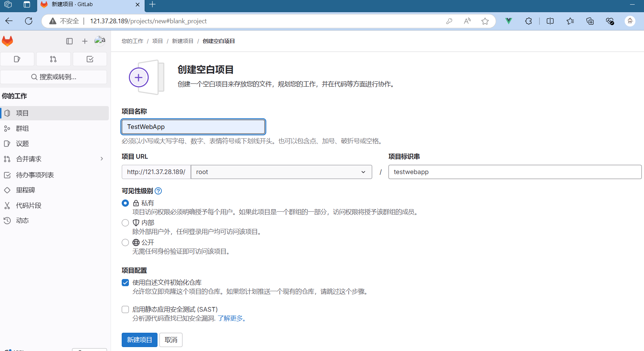Click the not secure warning icon

53,21
